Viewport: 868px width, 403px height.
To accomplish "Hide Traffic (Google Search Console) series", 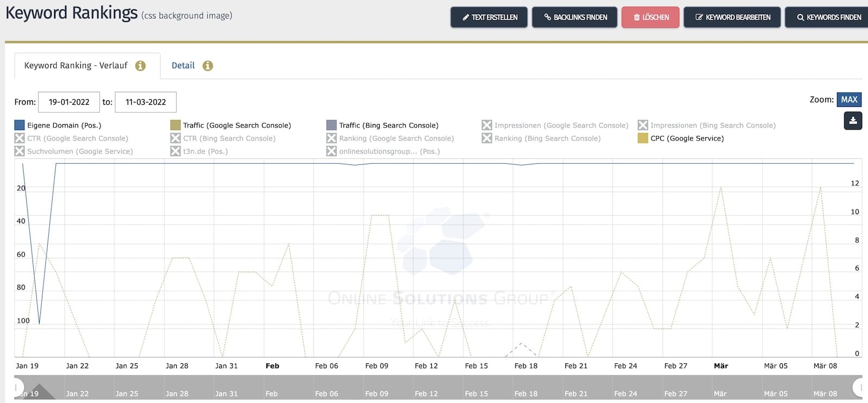I will pos(231,125).
